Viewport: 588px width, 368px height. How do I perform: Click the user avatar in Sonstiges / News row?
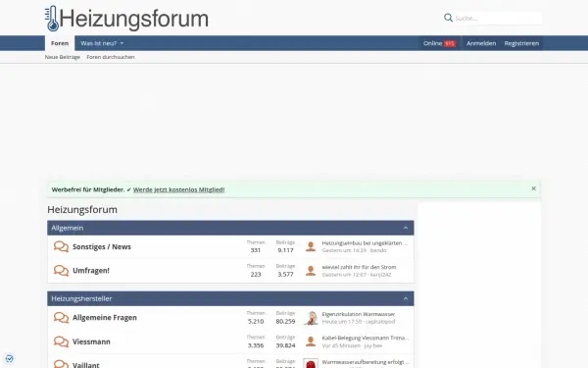(x=311, y=246)
